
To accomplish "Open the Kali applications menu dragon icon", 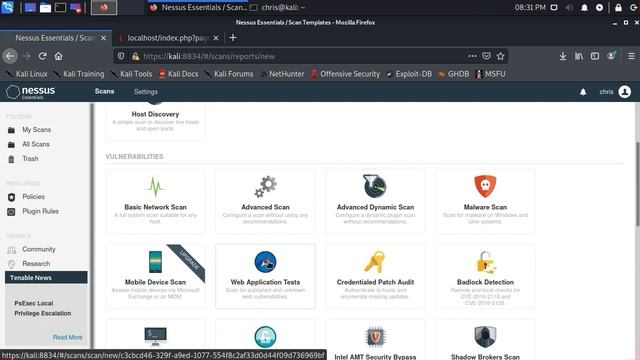I will (7, 7).
